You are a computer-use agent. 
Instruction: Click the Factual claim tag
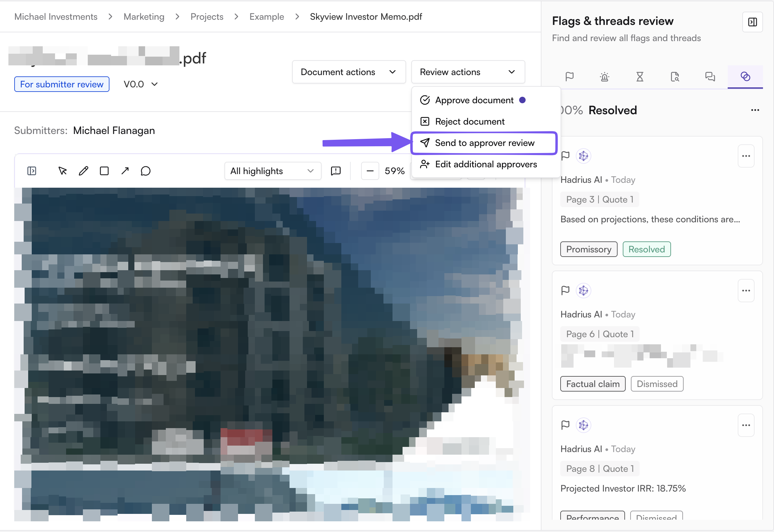(x=593, y=384)
